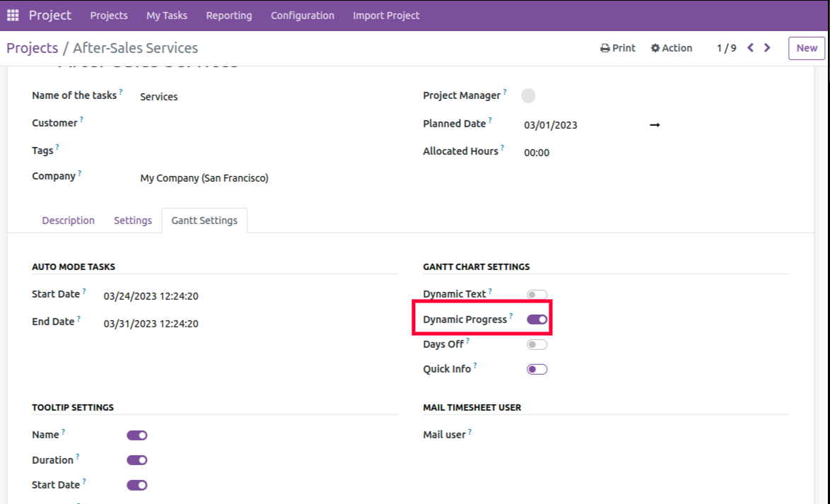The image size is (830, 504).
Task: Open the apps grid menu icon
Action: coord(13,15)
